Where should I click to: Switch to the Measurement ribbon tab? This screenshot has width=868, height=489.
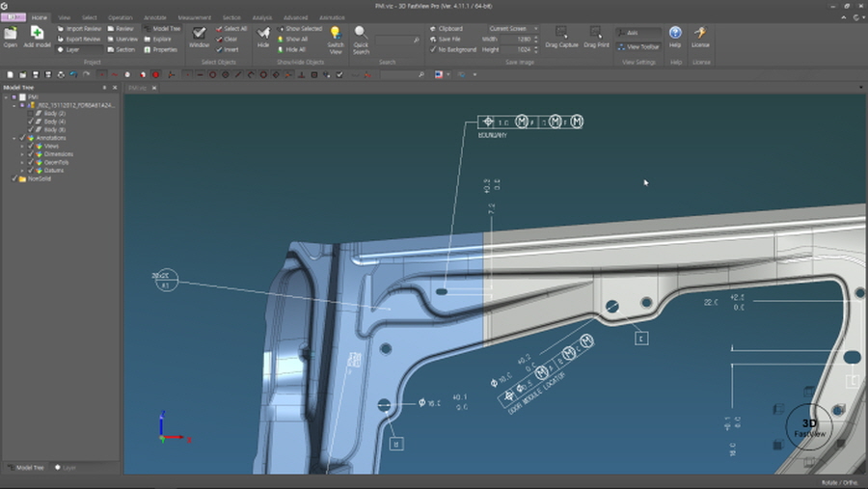pos(194,17)
